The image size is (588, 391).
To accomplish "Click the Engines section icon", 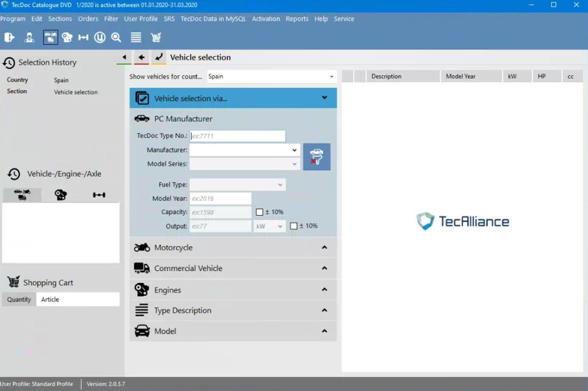I will pos(142,290).
